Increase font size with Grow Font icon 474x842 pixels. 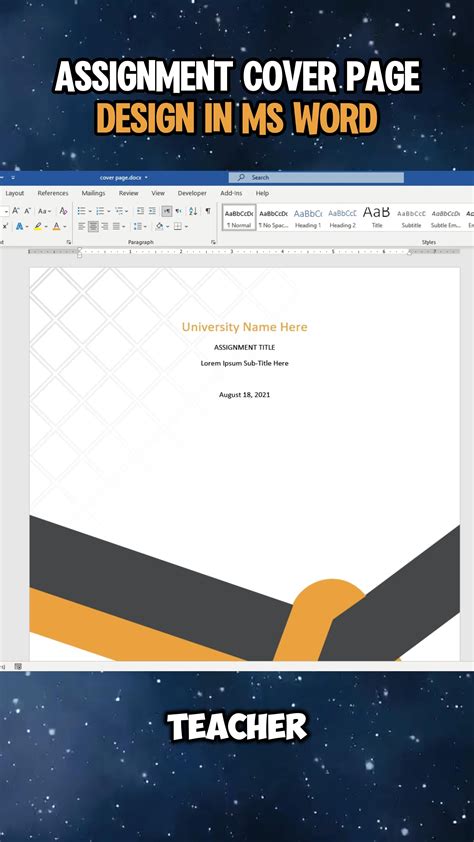pos(16,210)
